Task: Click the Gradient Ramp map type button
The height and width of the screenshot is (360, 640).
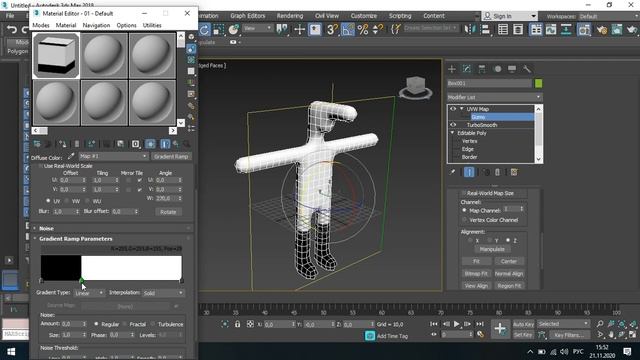Action: click(171, 157)
